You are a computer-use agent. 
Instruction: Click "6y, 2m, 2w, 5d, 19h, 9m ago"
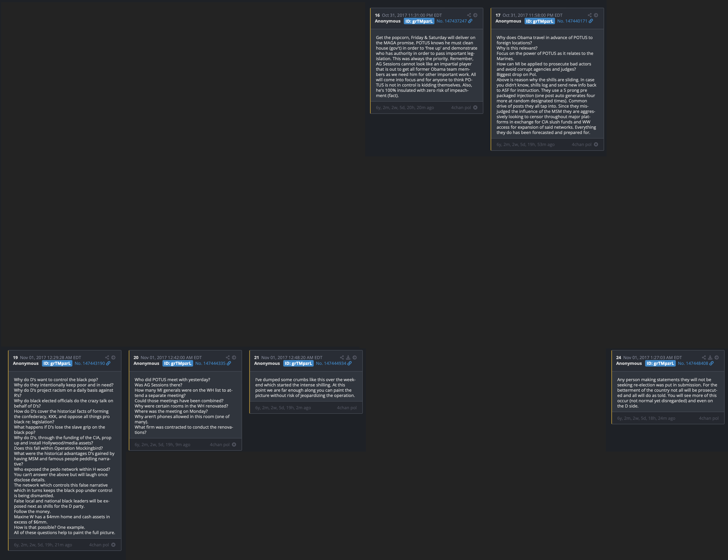[162, 445]
